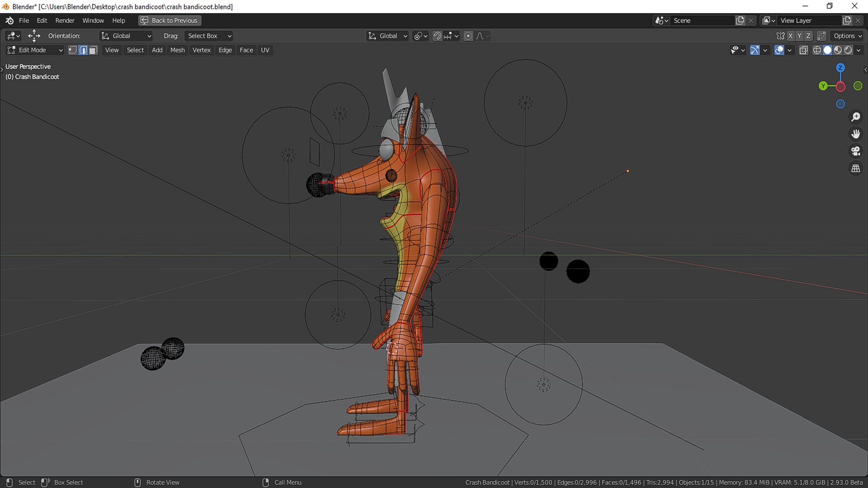
Task: Toggle X-ray view
Action: pyautogui.click(x=803, y=50)
